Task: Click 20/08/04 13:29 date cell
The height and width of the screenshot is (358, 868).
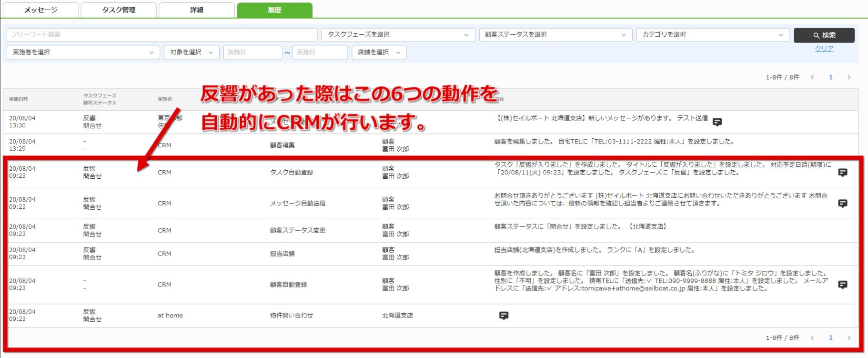Action: (x=22, y=145)
